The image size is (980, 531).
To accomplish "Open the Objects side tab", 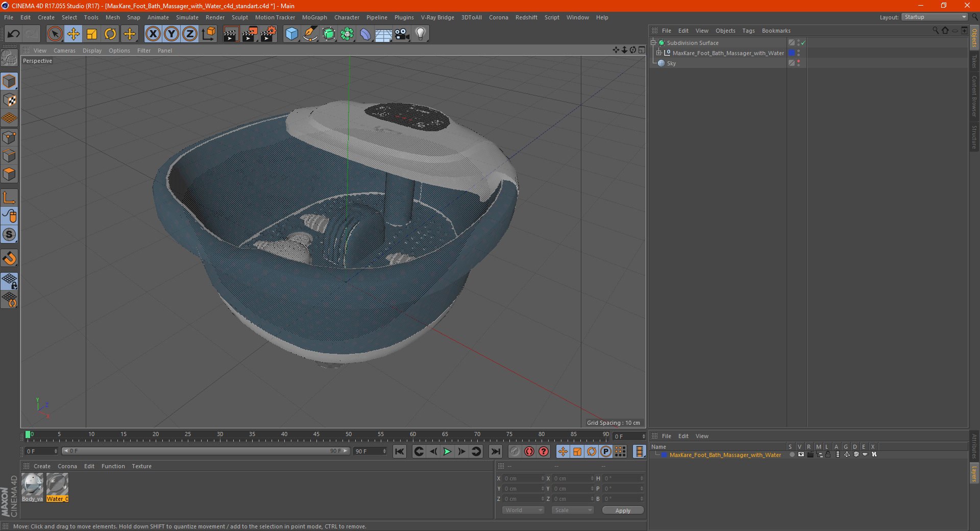I will 974,38.
